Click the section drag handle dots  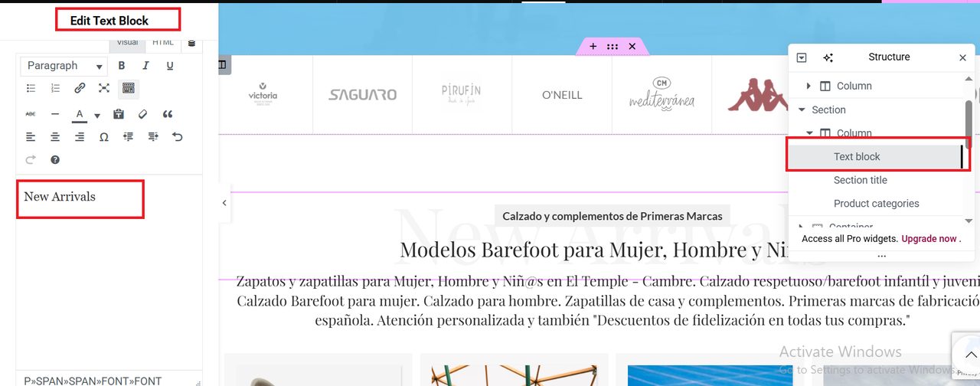(x=612, y=47)
